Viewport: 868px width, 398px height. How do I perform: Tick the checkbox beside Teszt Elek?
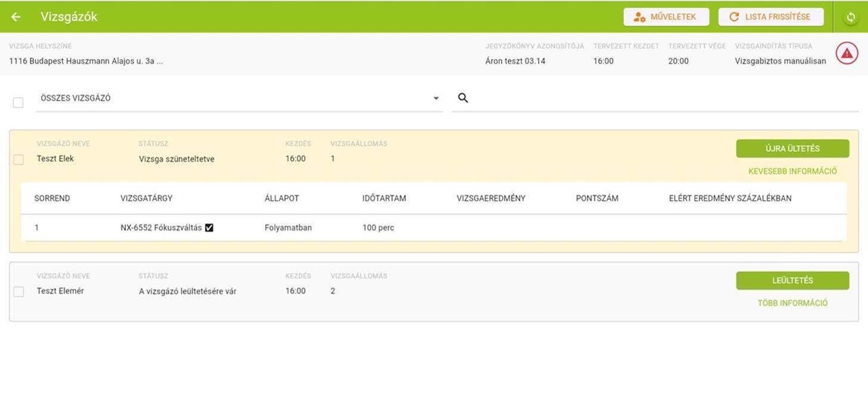18,160
